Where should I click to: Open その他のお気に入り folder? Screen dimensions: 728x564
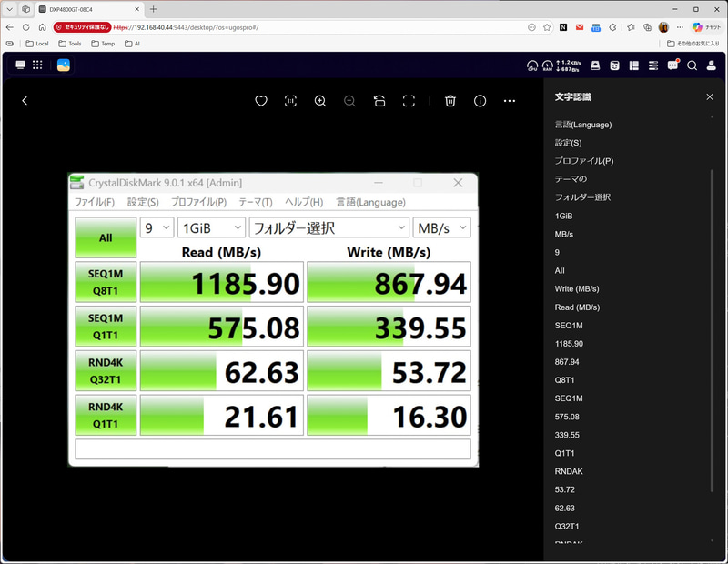(x=693, y=44)
